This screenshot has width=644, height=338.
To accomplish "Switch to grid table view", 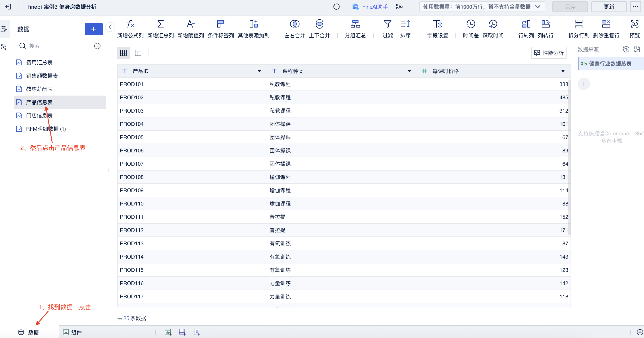I will click(x=123, y=53).
